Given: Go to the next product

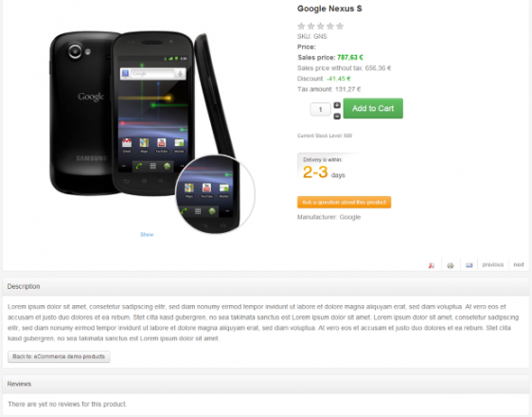Looking at the screenshot, I should coord(519,264).
